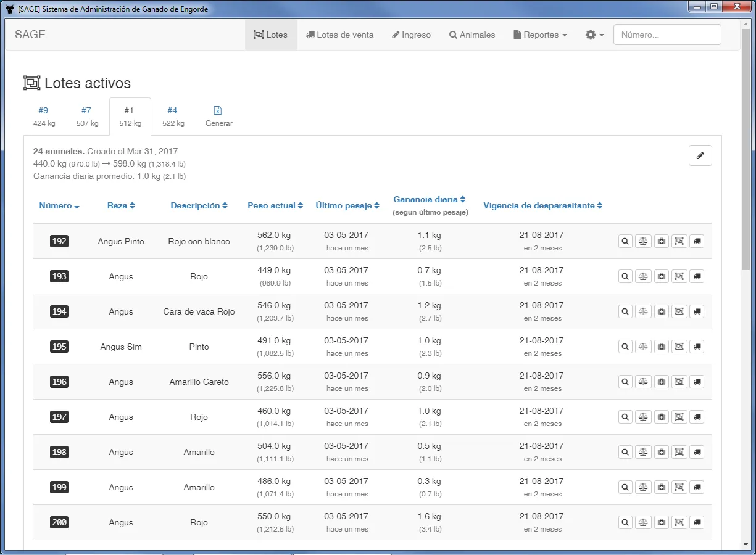This screenshot has width=756, height=555.
Task: Click the Generar spreadsheet icon tab
Action: tap(218, 116)
